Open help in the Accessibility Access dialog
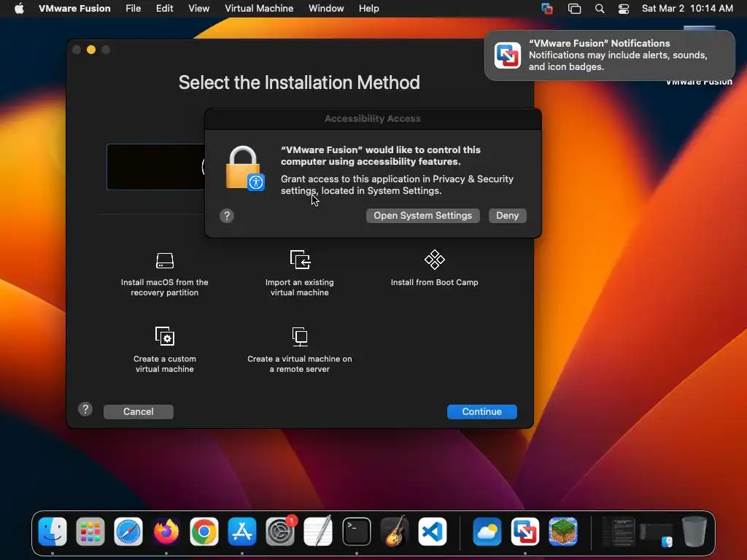747x560 pixels. [227, 216]
